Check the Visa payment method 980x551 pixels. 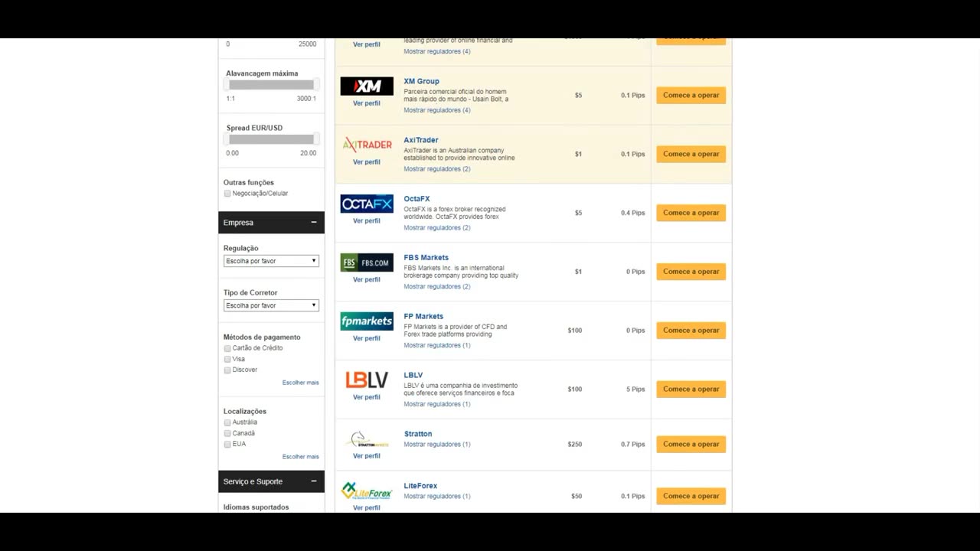point(227,359)
